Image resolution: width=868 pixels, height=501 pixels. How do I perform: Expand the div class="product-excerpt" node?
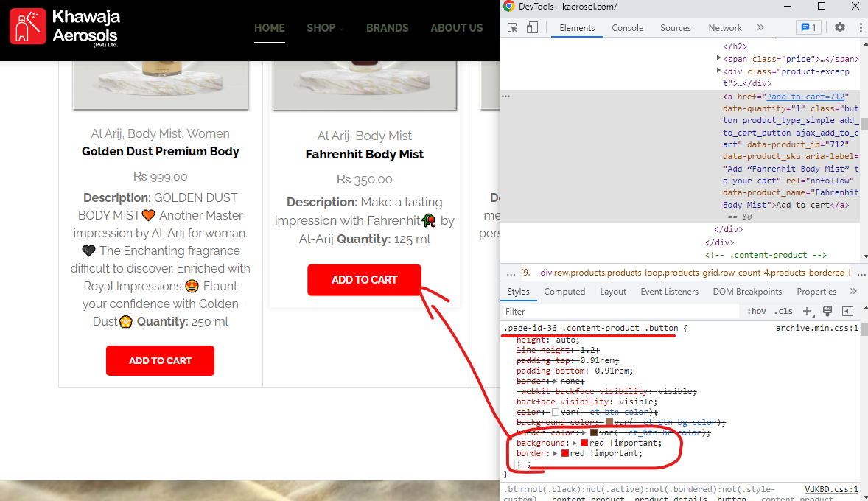coord(718,70)
